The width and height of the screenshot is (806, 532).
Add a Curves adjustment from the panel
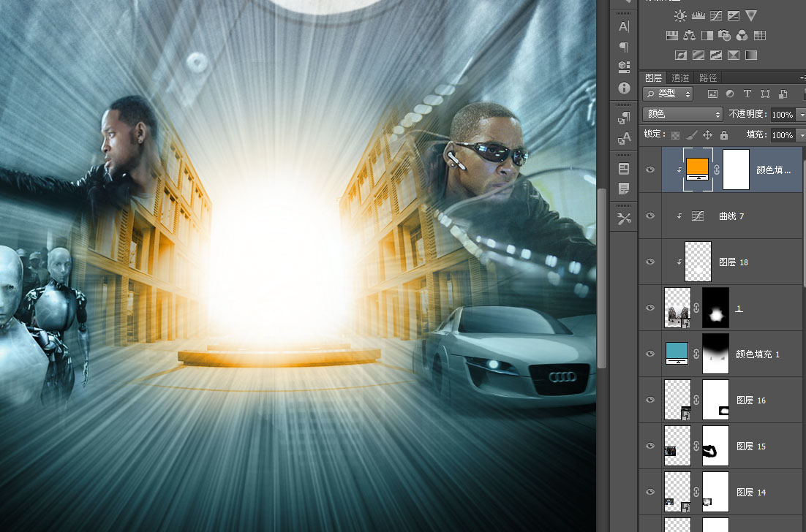pos(716,16)
